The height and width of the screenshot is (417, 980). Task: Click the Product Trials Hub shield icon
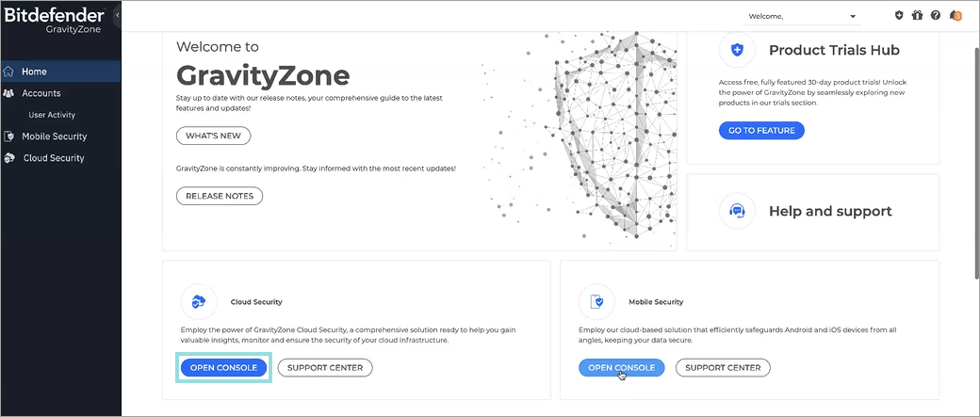pyautogui.click(x=737, y=50)
